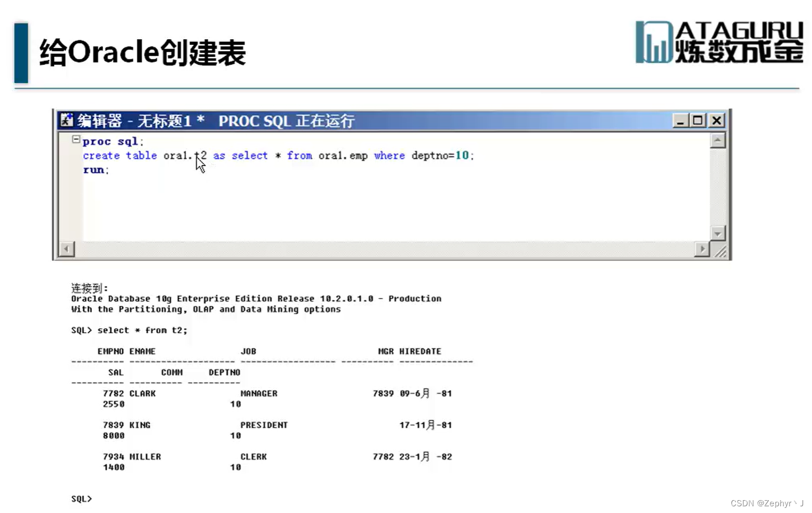Click the 'select' keyword in the editor
Screen dimensions: 812x513
click(x=249, y=156)
